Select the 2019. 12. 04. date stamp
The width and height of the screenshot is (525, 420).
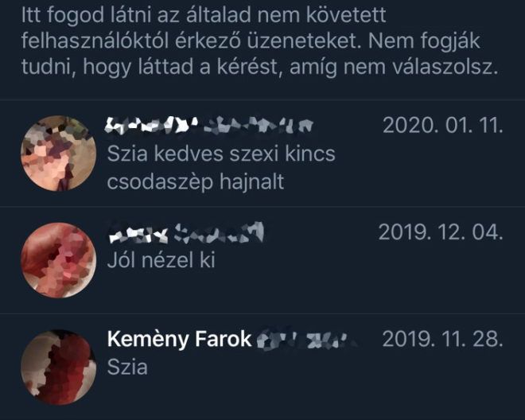(441, 232)
